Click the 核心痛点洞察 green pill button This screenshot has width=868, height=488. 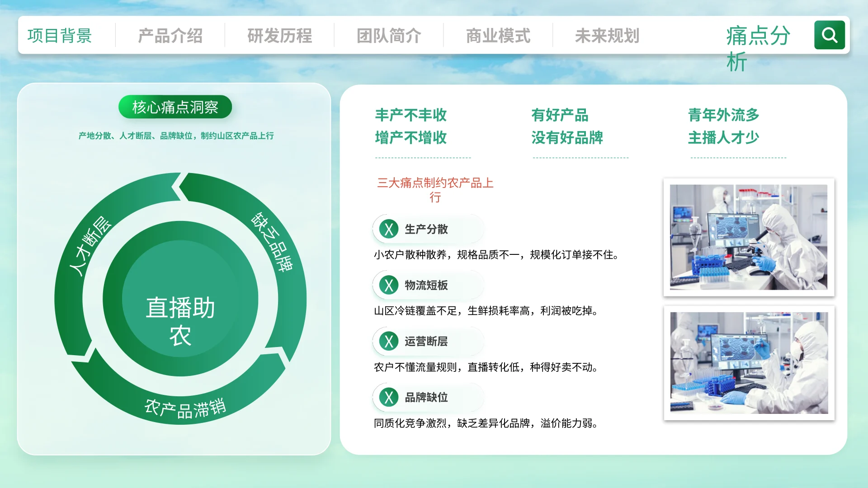click(175, 107)
